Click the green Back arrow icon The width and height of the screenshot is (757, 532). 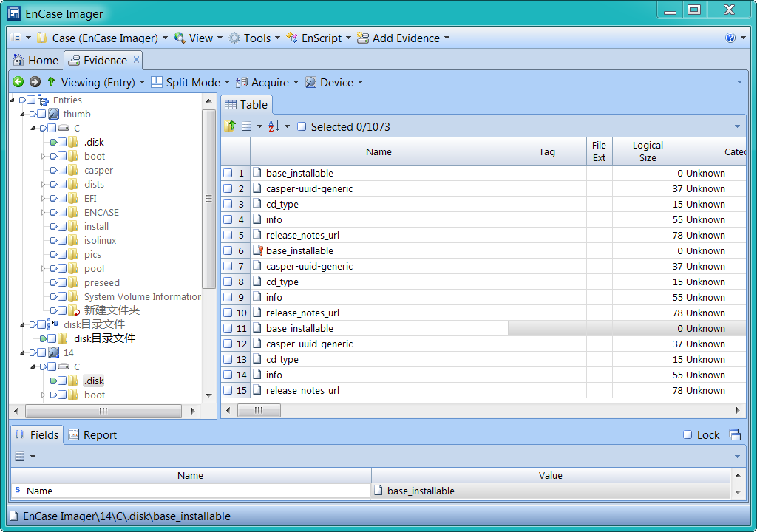18,82
